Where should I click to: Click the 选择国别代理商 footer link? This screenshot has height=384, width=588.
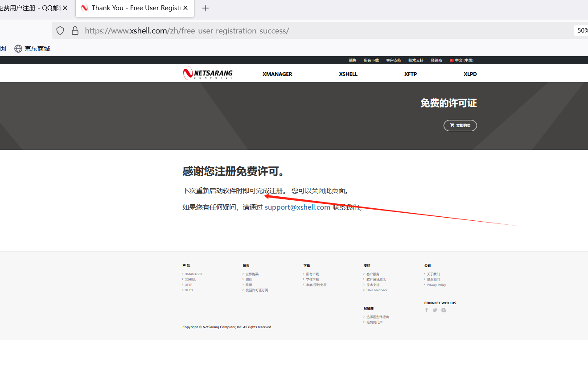pos(378,317)
